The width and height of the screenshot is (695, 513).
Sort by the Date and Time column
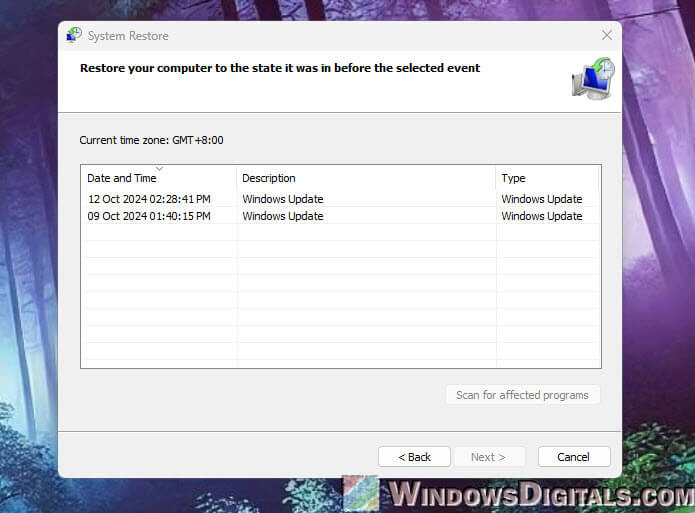pyautogui.click(x=159, y=178)
